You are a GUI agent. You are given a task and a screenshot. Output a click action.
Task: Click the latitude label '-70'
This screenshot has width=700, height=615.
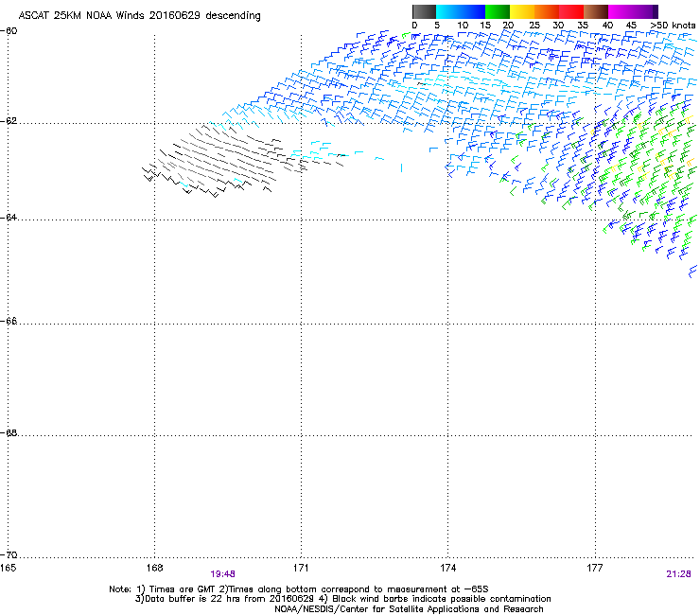(x=9, y=554)
